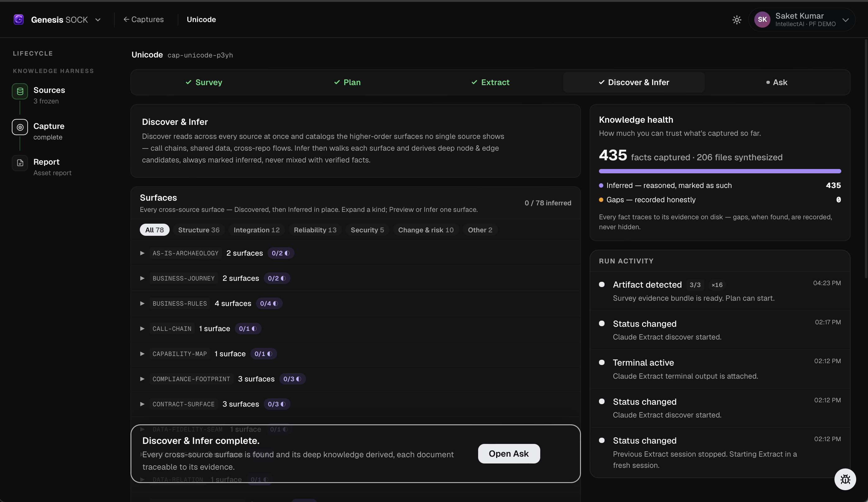Filter surfaces by Integration 12
The width and height of the screenshot is (868, 502).
(x=257, y=230)
